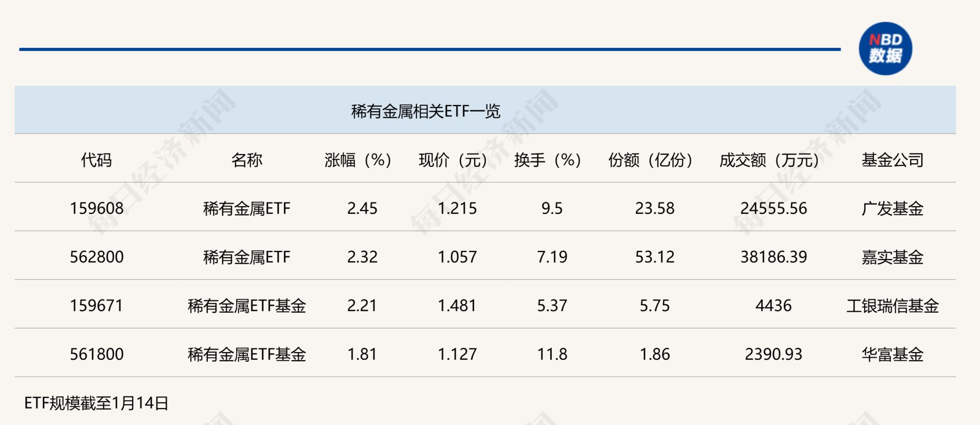Click fund code 561800

pyautogui.click(x=96, y=354)
